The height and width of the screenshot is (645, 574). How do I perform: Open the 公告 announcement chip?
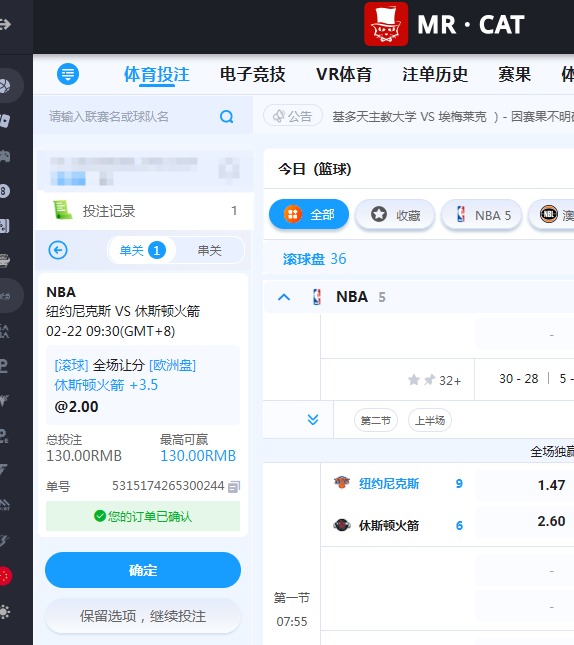(x=293, y=116)
